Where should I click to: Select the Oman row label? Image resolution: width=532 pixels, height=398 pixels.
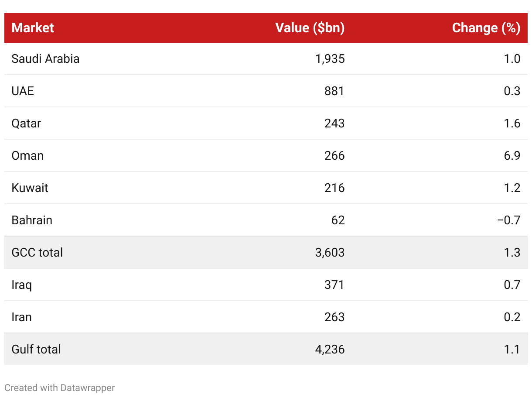27,155
